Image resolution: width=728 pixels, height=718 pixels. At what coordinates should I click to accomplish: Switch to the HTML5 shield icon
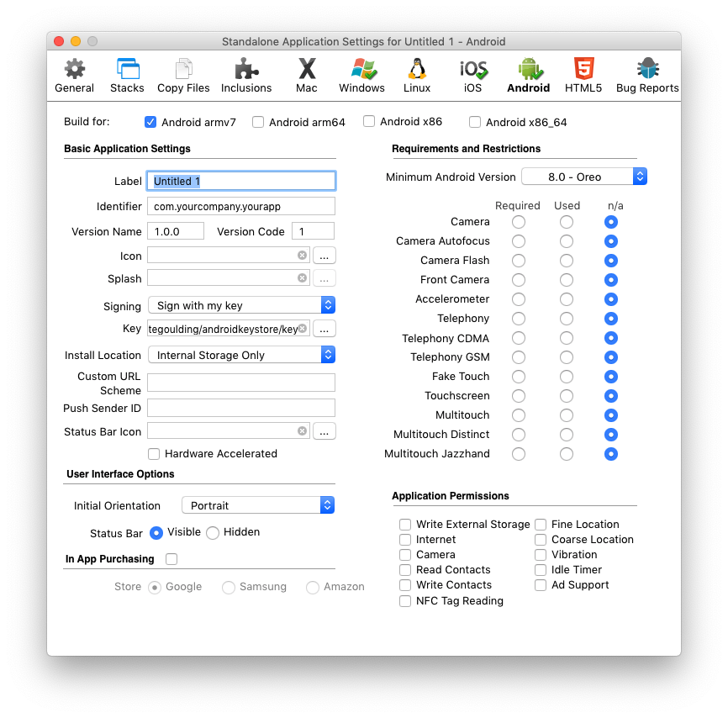coord(583,69)
